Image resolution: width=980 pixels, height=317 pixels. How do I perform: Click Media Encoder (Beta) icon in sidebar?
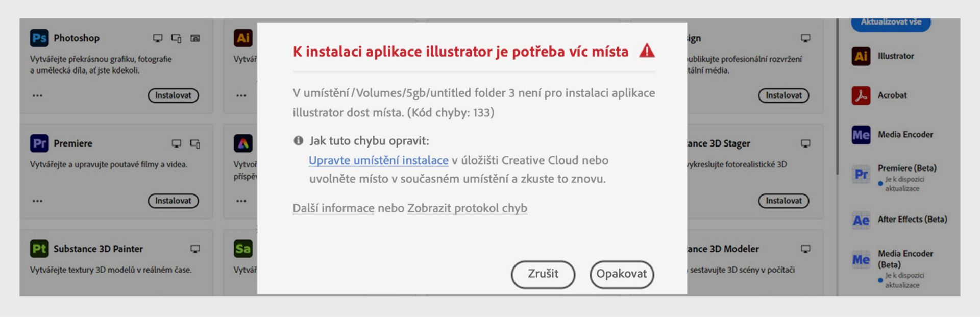[861, 260]
